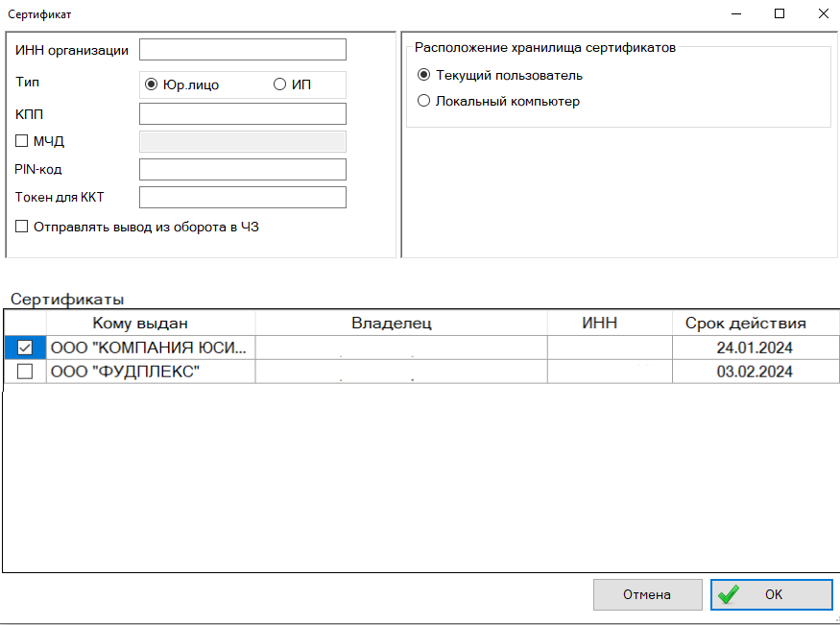The height and width of the screenshot is (625, 840).
Task: Select the ИП radio button
Action: [280, 84]
